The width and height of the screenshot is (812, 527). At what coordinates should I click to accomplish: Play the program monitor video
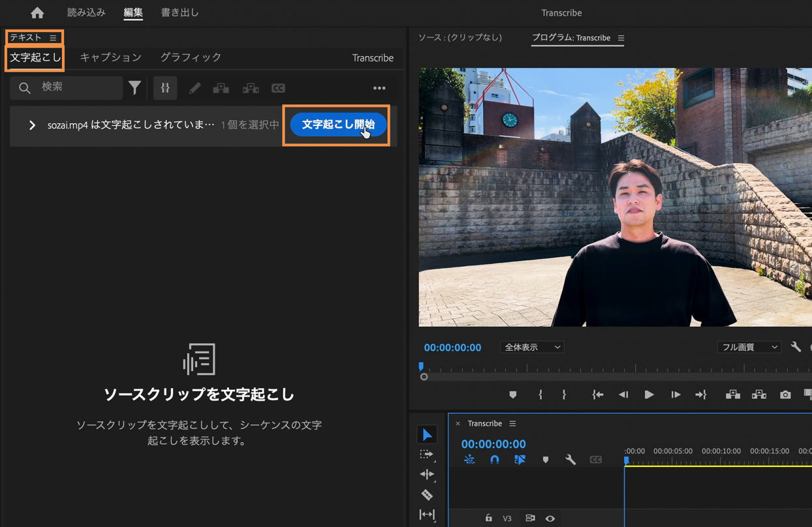coord(649,395)
